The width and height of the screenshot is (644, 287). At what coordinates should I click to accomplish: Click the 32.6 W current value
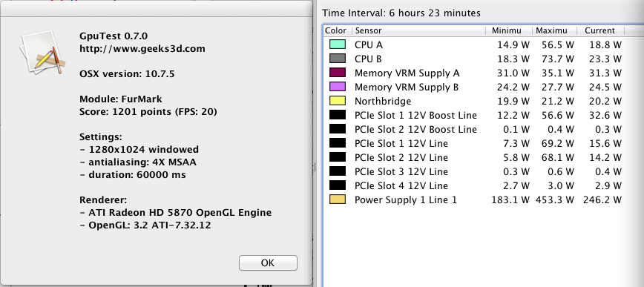coord(605,116)
